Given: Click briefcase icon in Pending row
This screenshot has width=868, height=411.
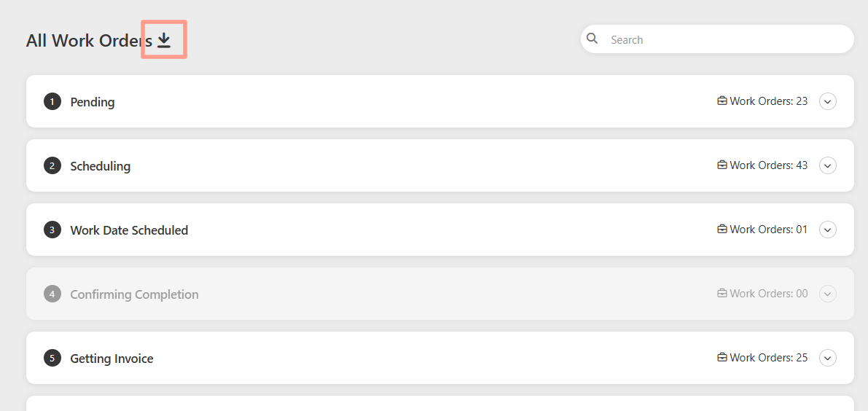Looking at the screenshot, I should pyautogui.click(x=722, y=101).
